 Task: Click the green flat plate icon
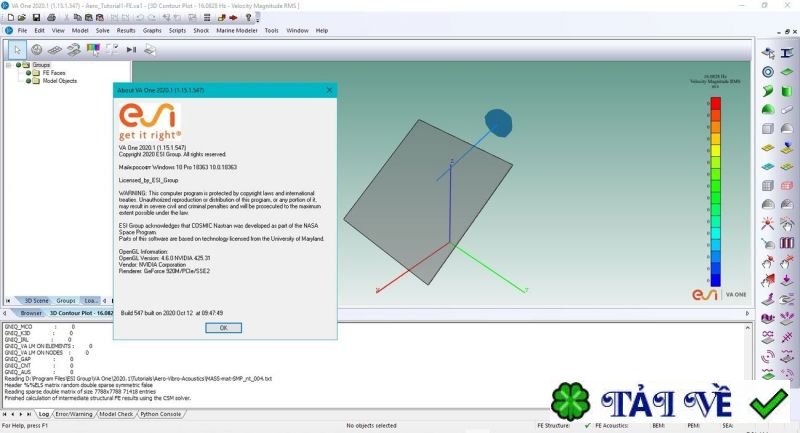[787, 72]
